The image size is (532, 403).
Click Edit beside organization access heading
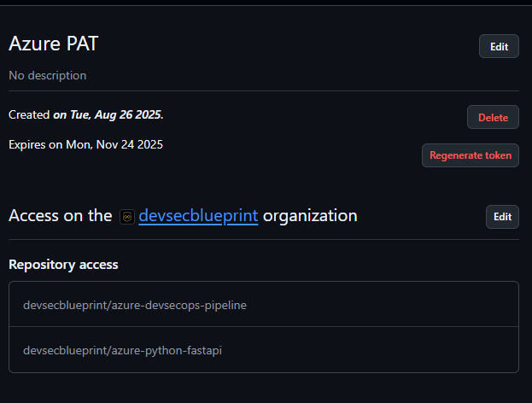[x=502, y=217]
